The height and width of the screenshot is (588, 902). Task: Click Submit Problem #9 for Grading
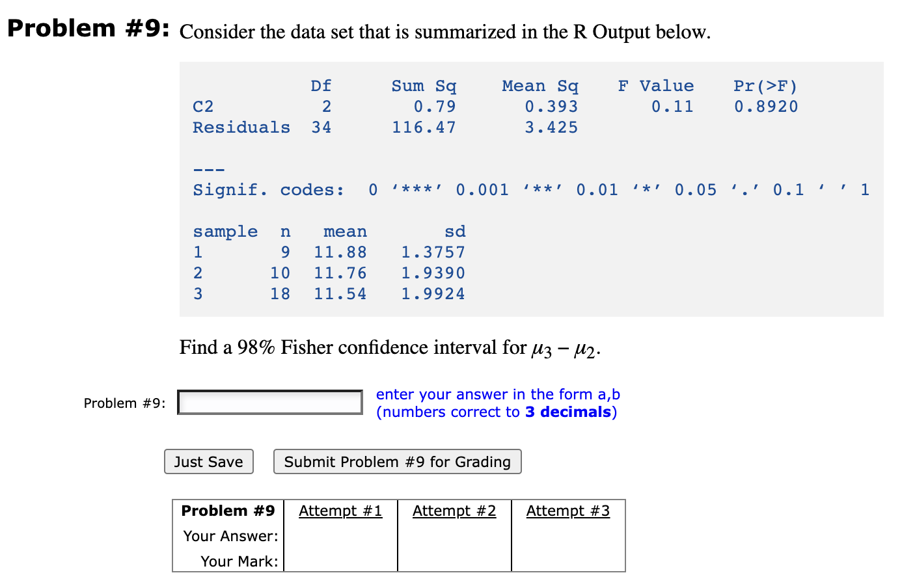pyautogui.click(x=397, y=462)
